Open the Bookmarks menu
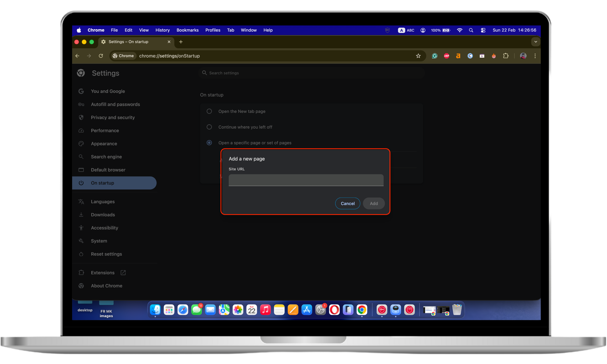Image resolution: width=607 pixels, height=364 pixels. click(x=187, y=30)
